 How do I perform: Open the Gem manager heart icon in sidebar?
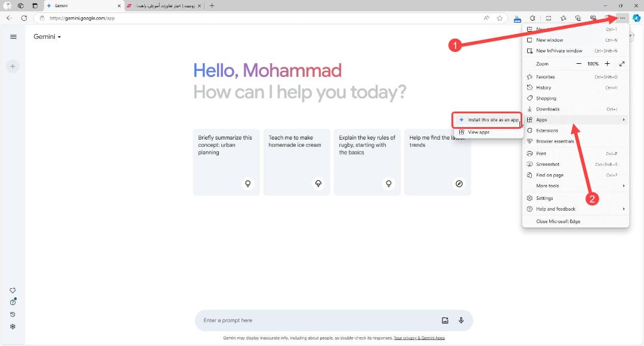[x=13, y=290]
